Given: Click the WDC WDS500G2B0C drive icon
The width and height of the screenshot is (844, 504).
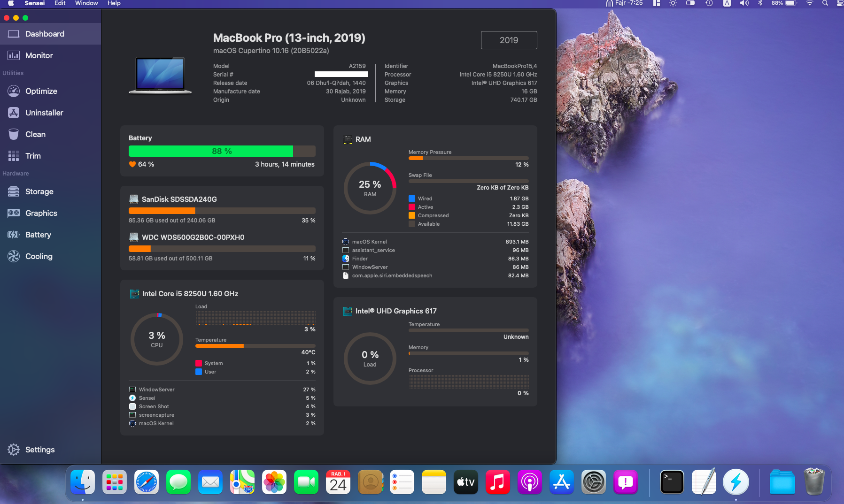Looking at the screenshot, I should pos(134,237).
